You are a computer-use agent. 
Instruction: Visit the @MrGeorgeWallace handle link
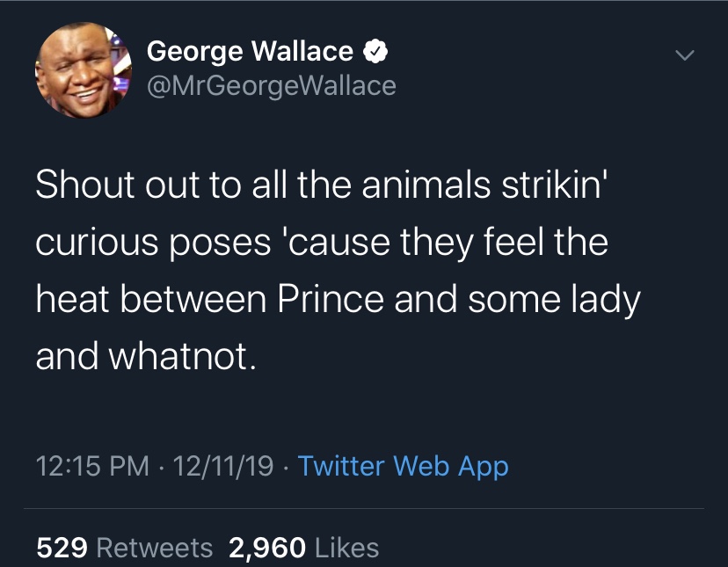point(271,85)
